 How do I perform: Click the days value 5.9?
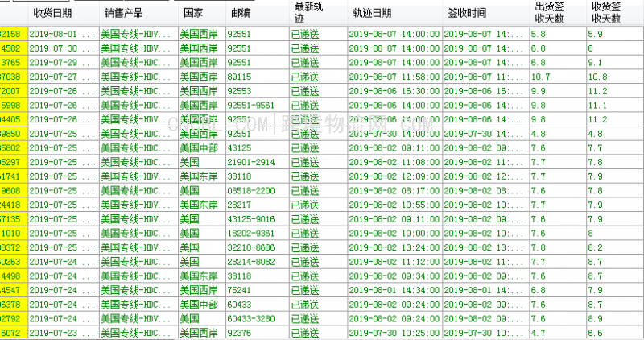615,34
